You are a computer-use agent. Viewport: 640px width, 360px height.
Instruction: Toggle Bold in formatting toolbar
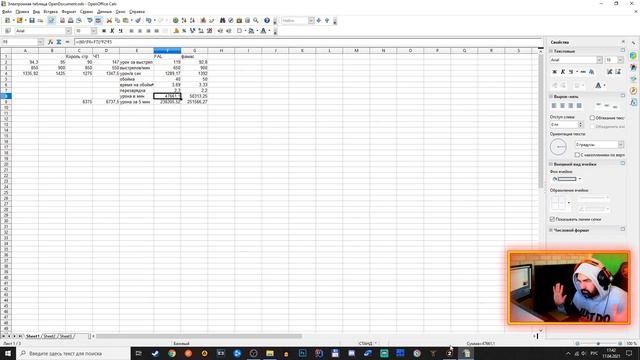[x=104, y=31]
